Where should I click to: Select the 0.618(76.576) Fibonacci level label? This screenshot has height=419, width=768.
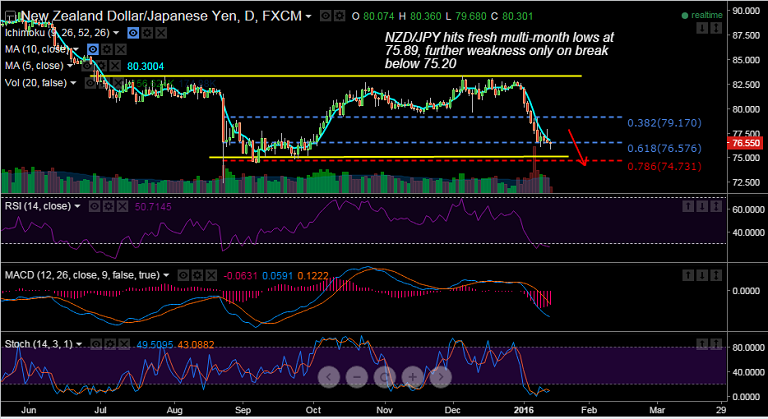(664, 148)
